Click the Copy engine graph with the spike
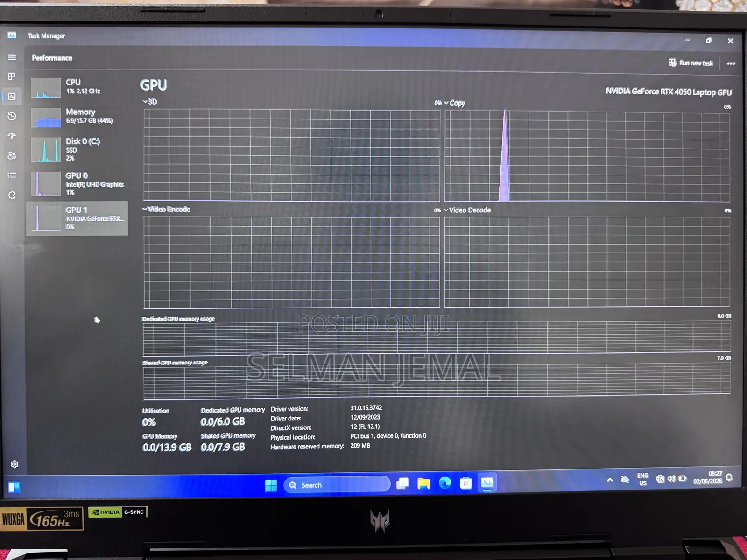Viewport: 747px width, 560px height. (x=587, y=156)
